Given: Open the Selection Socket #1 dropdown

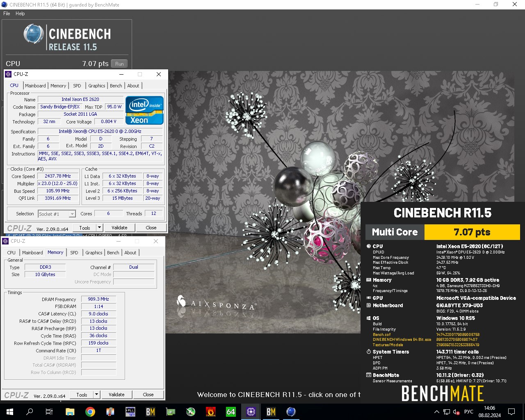Looking at the screenshot, I should (57, 214).
